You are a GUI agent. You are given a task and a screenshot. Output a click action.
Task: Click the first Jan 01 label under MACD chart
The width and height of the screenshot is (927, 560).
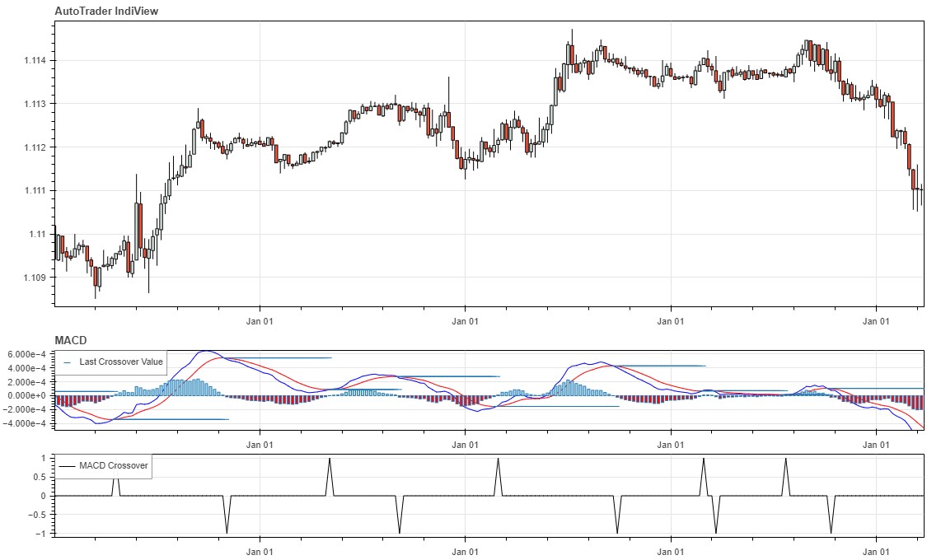click(x=260, y=445)
